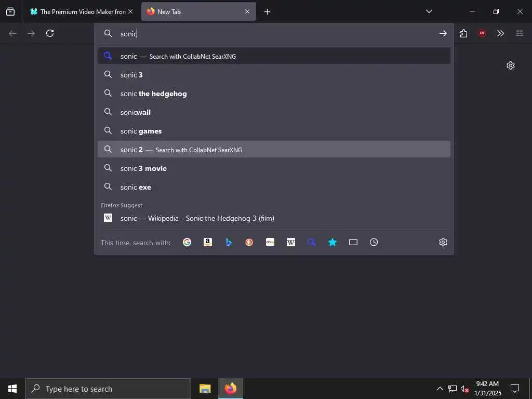Search this time with eBay

(270, 242)
